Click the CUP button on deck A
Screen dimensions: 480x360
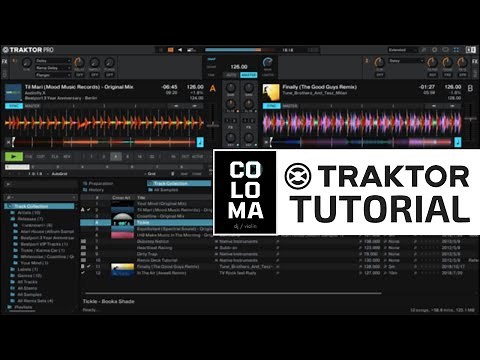pos(41,157)
